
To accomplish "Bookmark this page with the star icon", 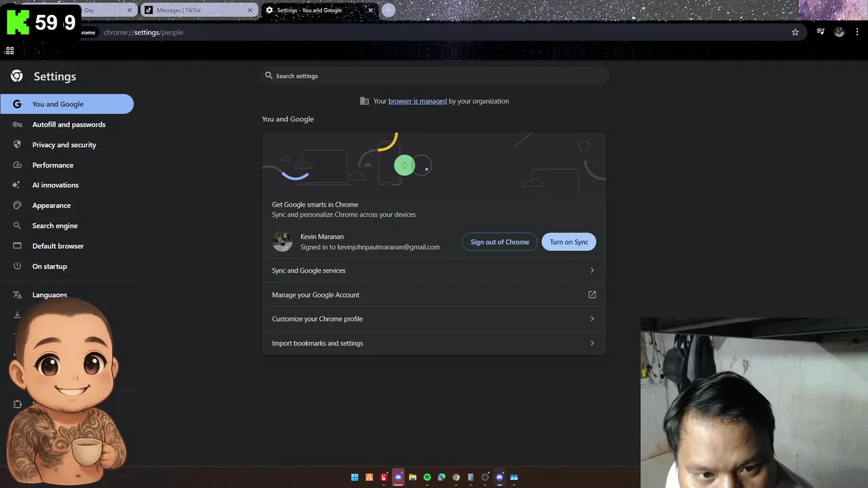I will (x=795, y=32).
